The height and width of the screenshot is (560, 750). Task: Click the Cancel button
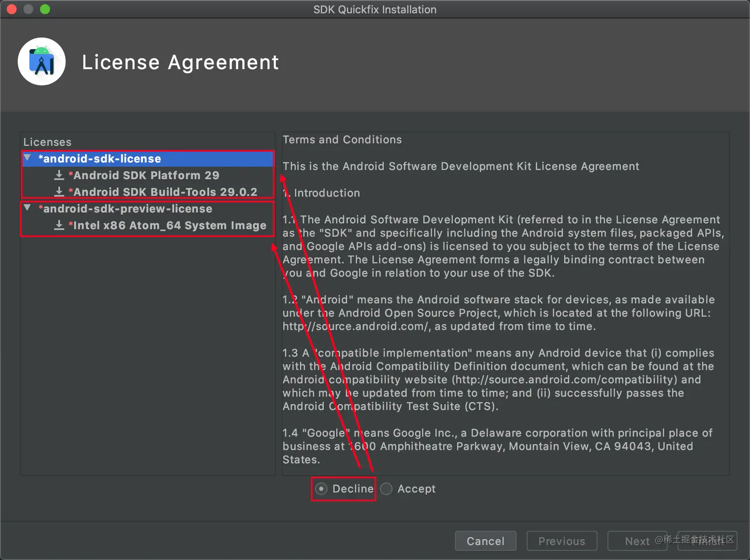click(x=486, y=541)
